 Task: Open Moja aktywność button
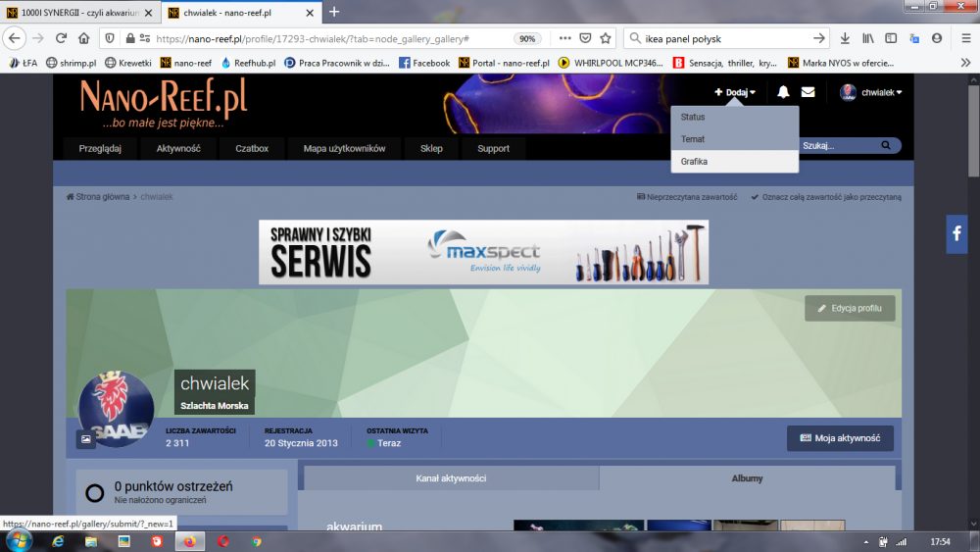point(840,438)
